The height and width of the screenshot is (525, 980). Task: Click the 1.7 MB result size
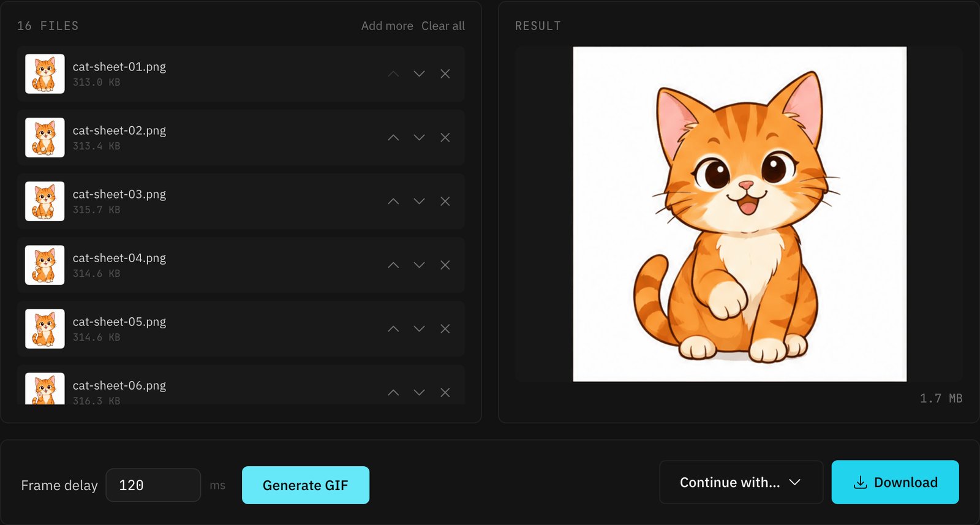click(x=941, y=398)
